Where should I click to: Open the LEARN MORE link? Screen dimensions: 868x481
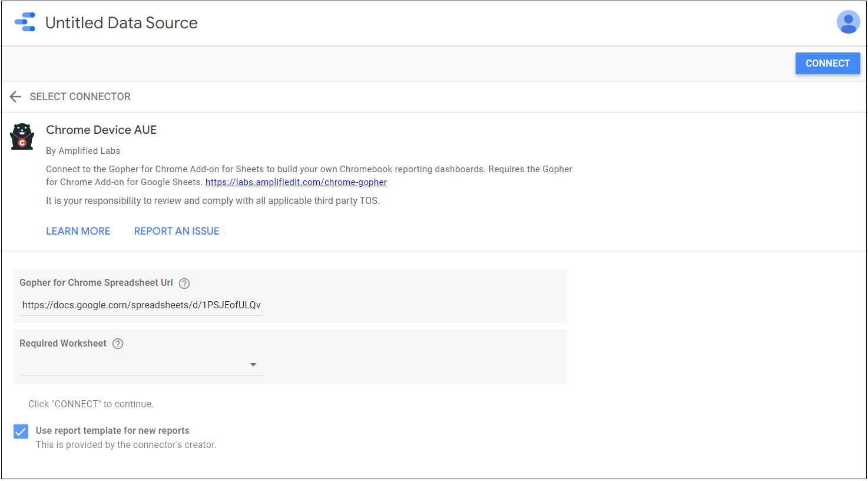78,231
